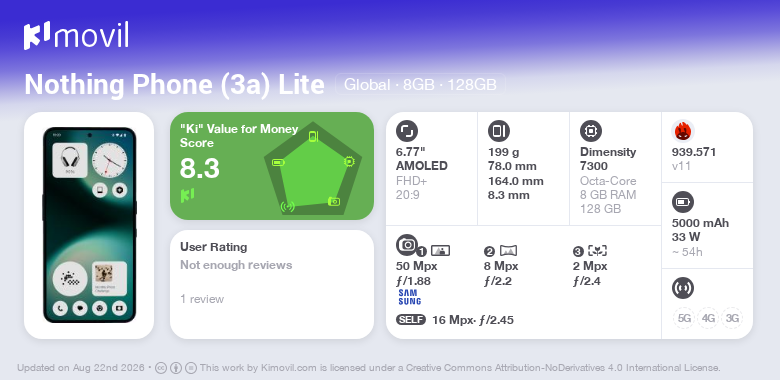Click the Dimensity processor chip icon
780x380 pixels.
point(591,131)
